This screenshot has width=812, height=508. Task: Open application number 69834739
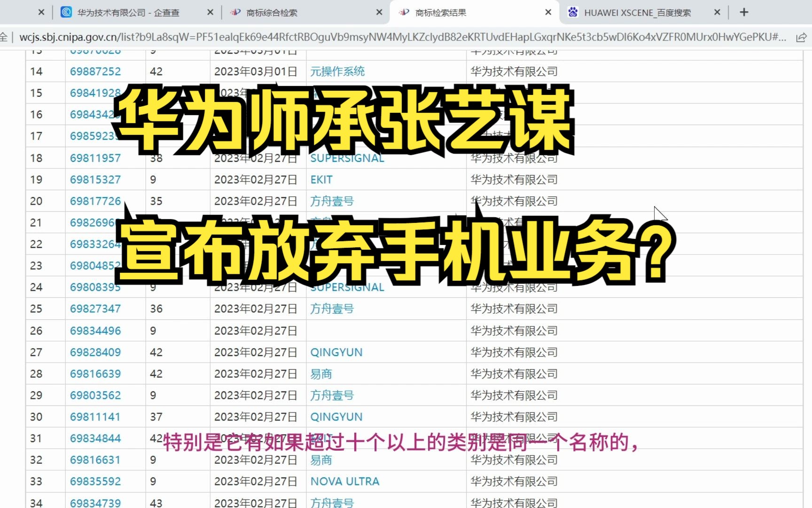tap(95, 503)
